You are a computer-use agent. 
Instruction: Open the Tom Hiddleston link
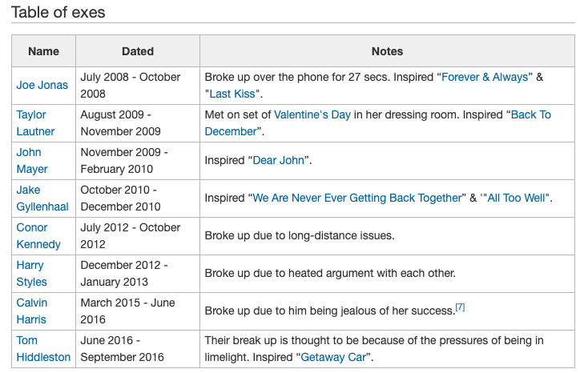(x=43, y=349)
